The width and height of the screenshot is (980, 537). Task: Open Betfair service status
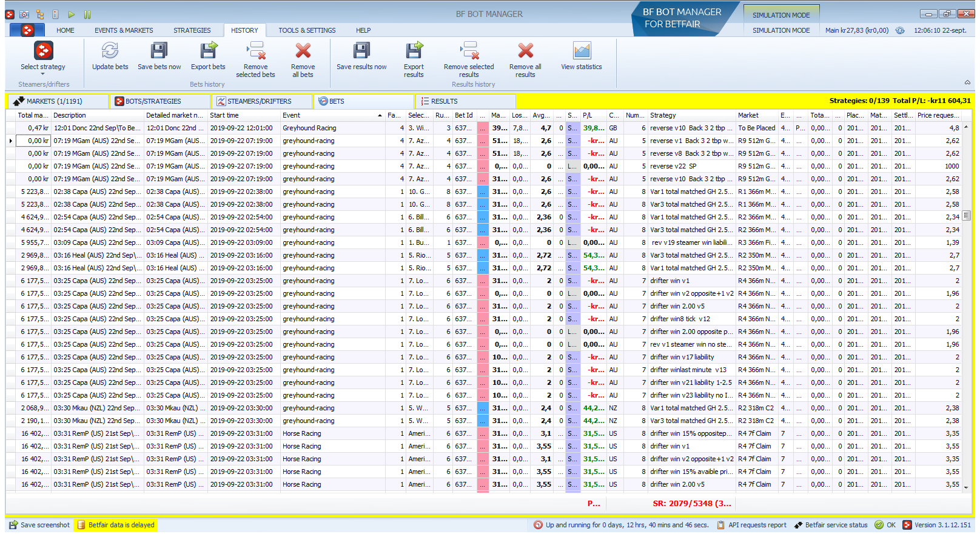[x=831, y=525]
